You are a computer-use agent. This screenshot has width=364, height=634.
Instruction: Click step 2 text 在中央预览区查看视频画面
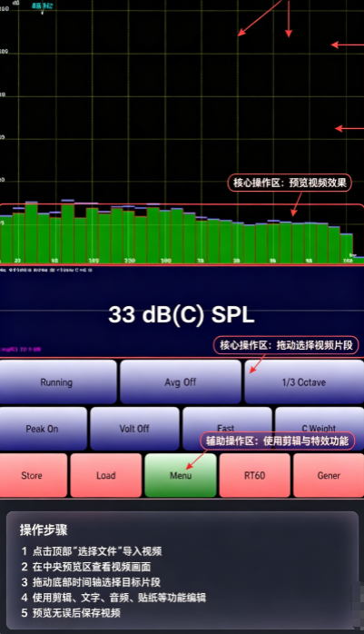pyautogui.click(x=86, y=567)
